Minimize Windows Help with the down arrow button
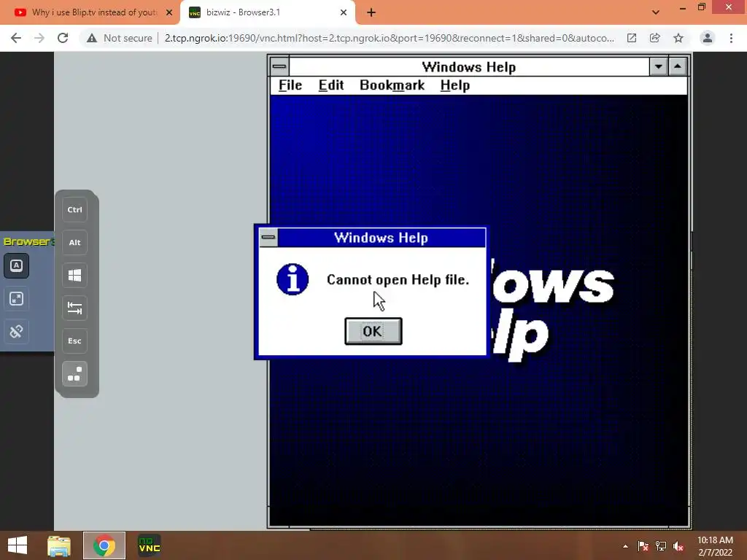Screen dimensions: 747x560 coord(659,66)
